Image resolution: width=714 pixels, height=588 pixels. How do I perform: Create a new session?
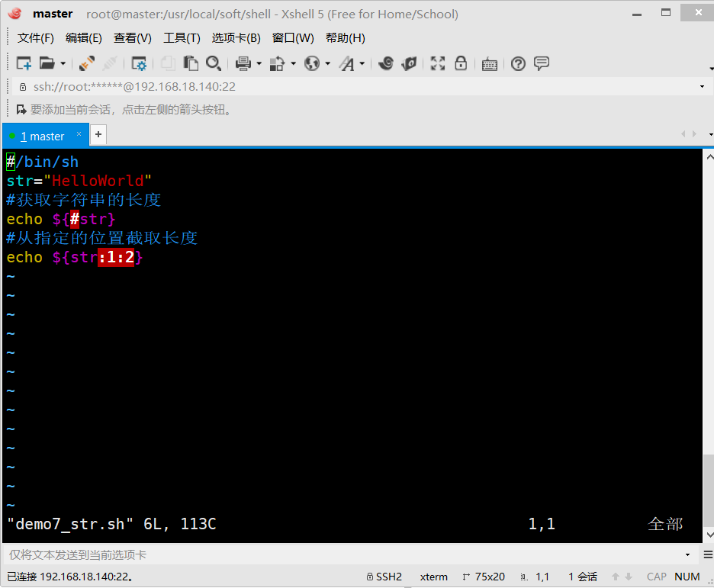pos(23,63)
